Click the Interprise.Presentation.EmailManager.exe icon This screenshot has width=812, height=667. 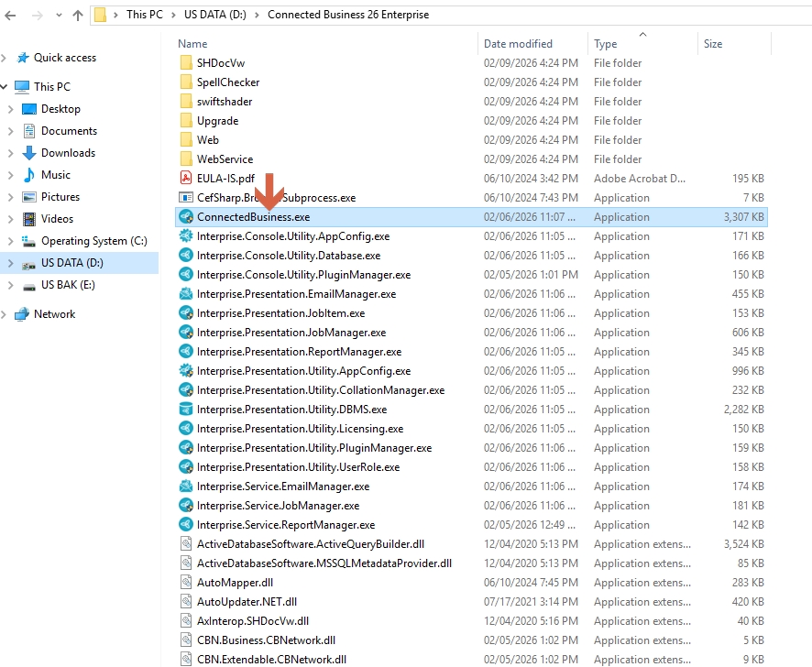(186, 294)
